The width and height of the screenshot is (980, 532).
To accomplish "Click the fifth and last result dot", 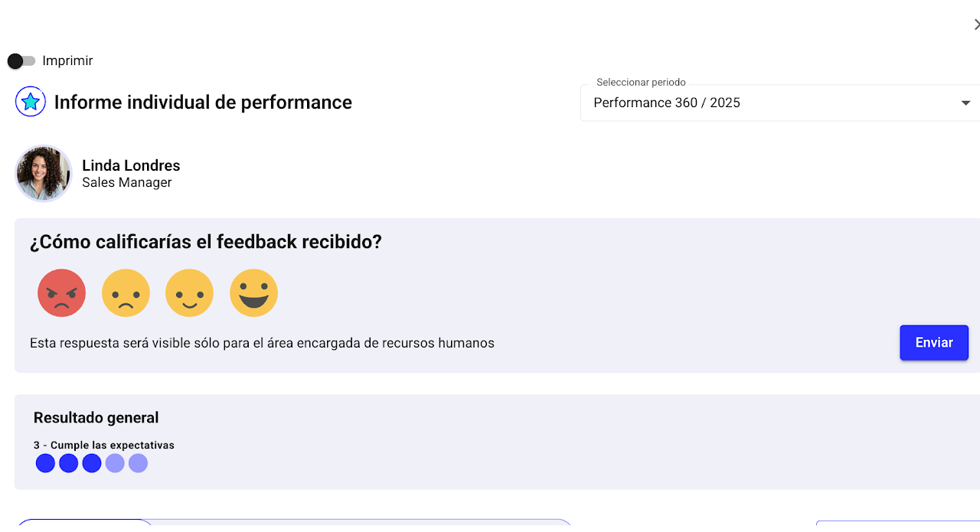I will pyautogui.click(x=138, y=463).
